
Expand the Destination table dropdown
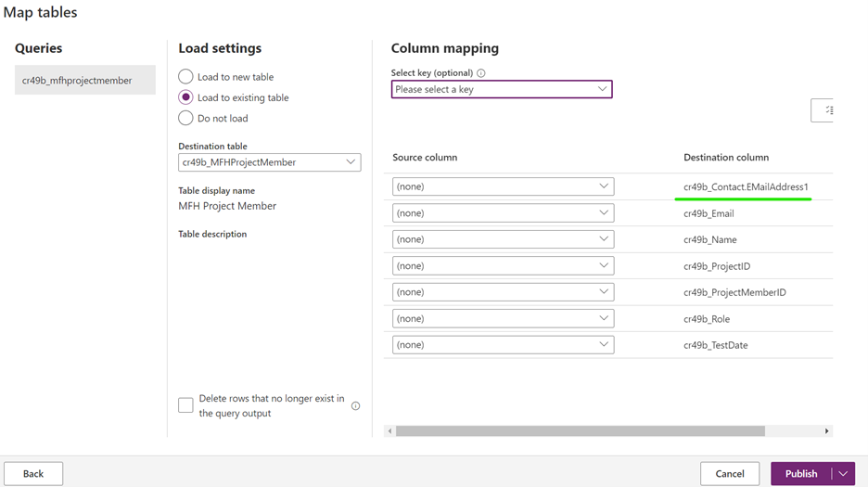coord(269,162)
